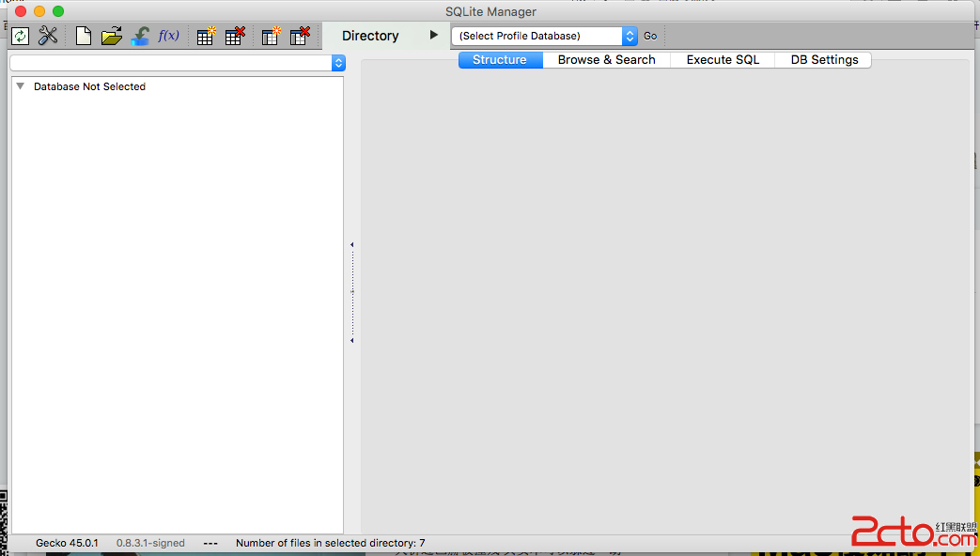
Task: Click the Drop Table icon
Action: 235,36
